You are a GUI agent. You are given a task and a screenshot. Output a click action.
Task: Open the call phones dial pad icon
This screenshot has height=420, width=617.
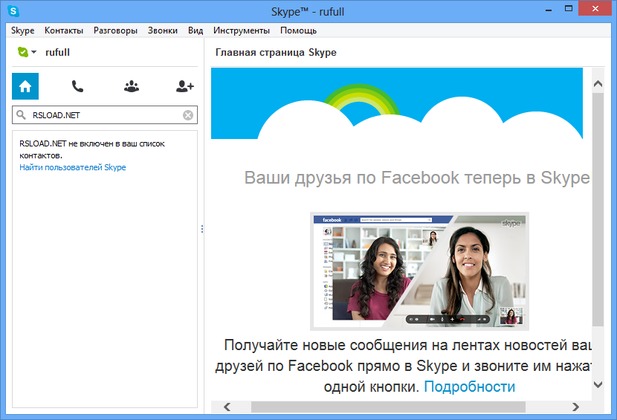pos(78,86)
